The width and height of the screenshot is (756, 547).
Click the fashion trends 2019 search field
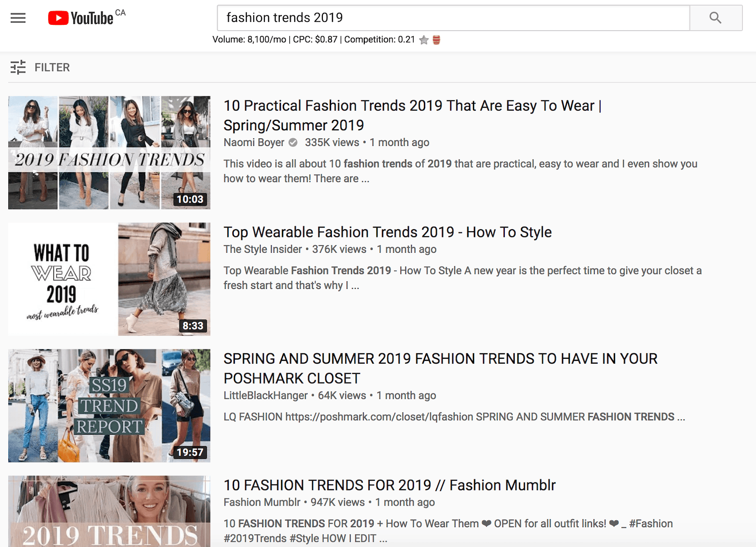(x=453, y=18)
